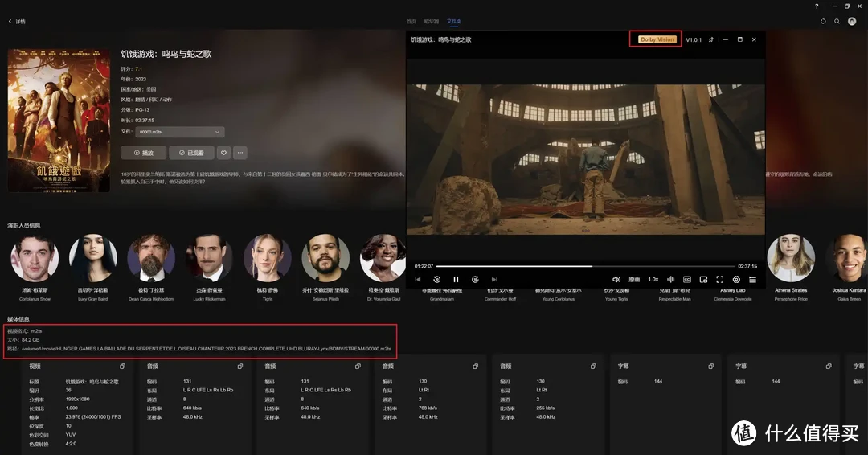
Task: Rewind using the skip-back icon
Action: tap(436, 280)
